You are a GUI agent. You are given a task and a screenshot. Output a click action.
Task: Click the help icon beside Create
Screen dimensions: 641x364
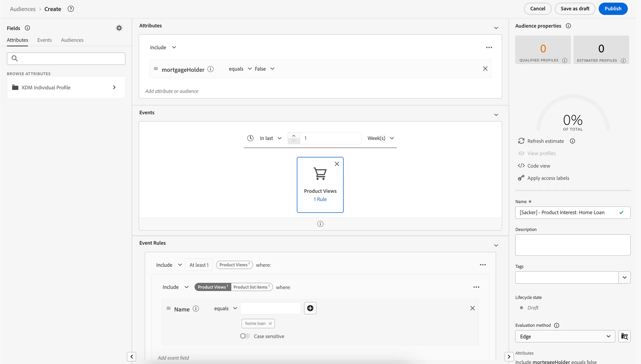71,9
